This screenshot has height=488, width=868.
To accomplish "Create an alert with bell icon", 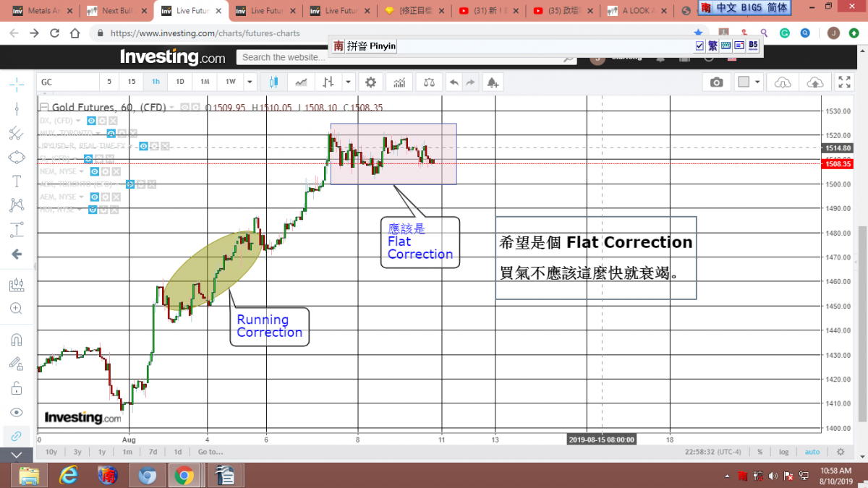I will point(493,82).
